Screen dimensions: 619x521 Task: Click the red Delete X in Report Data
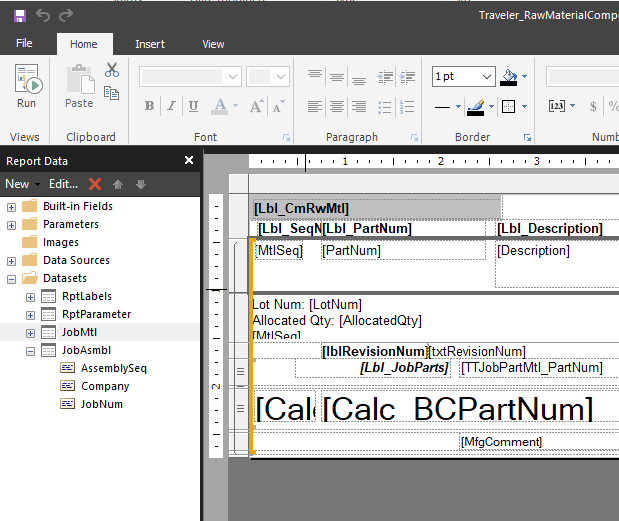pos(95,184)
